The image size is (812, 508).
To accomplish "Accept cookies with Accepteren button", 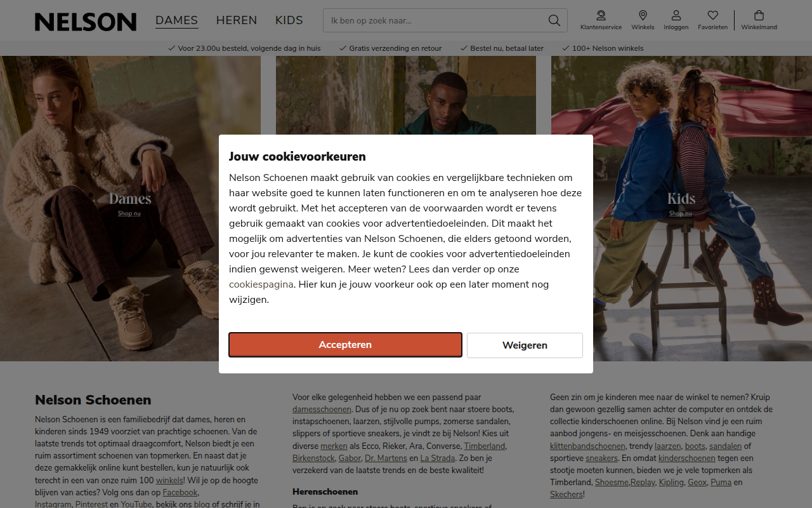I will [345, 345].
